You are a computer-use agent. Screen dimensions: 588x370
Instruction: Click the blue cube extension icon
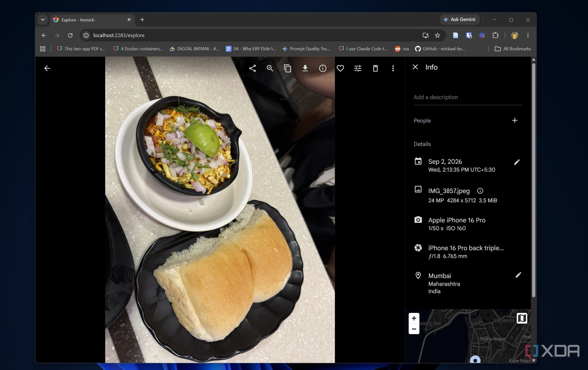(x=482, y=35)
